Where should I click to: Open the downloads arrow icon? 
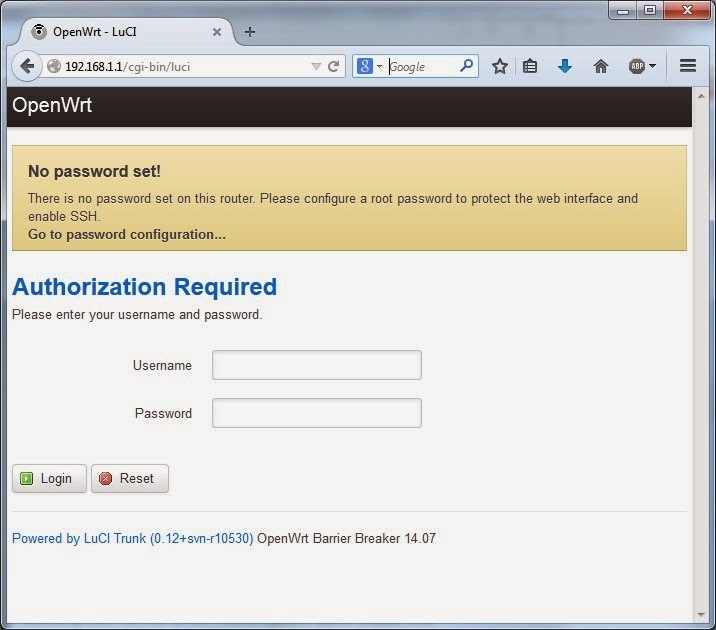565,66
